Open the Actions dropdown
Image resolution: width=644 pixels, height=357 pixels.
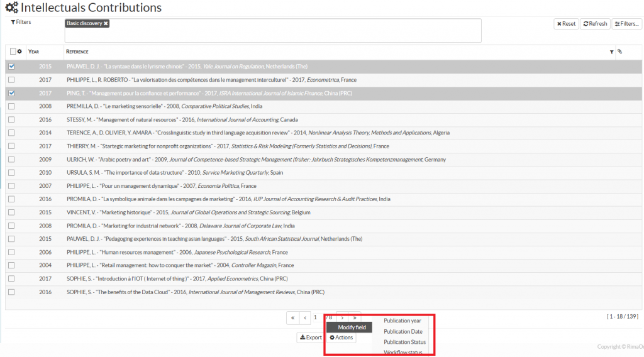pos(341,338)
